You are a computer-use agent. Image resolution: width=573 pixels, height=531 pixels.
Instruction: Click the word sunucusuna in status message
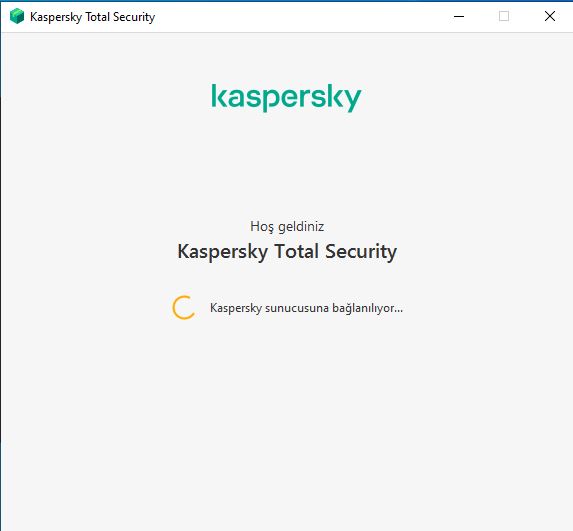297,308
